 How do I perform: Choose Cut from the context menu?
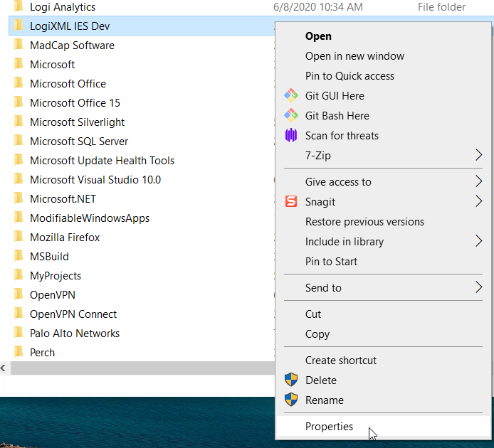coord(384,314)
